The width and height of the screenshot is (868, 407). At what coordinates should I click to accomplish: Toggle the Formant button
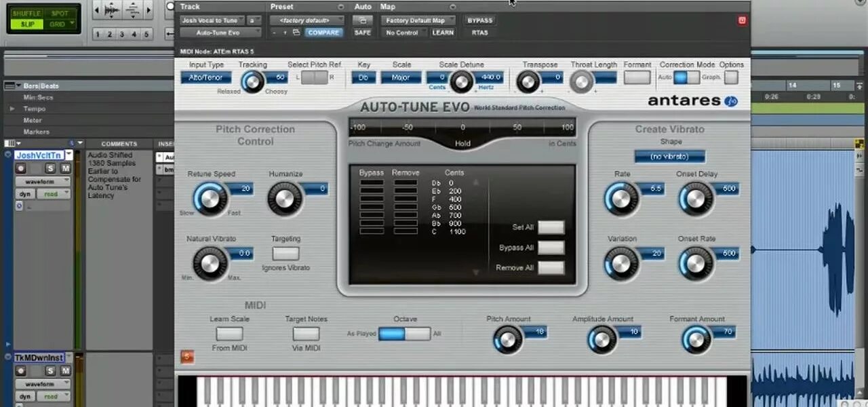637,77
